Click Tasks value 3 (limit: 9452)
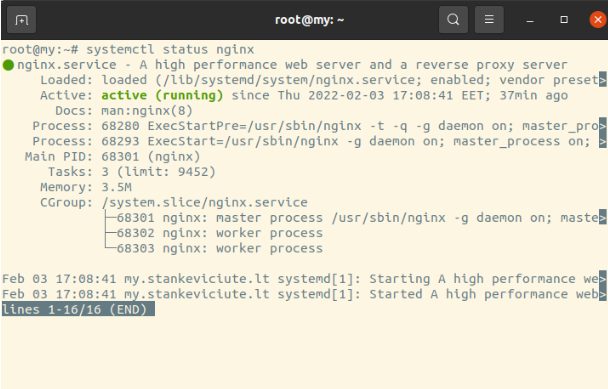608x389 pixels. [158, 172]
